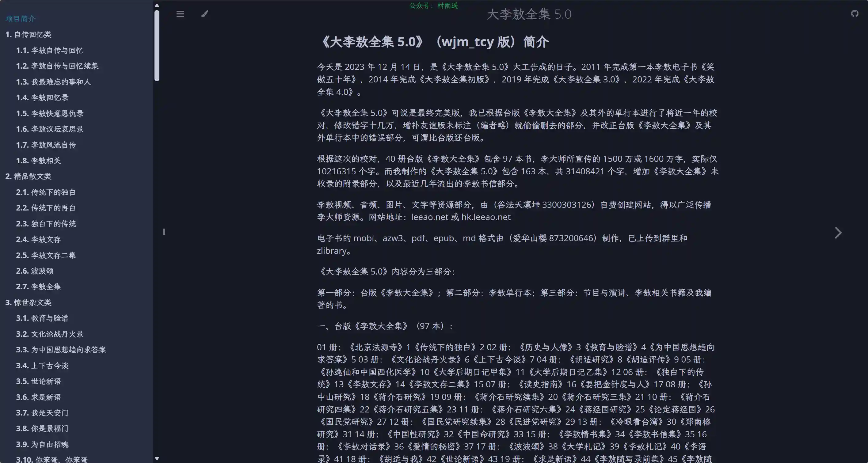Screen dimensions: 868x463
Task: Open chapter 1.1 李敖自传与回忆
Action: (x=50, y=50)
